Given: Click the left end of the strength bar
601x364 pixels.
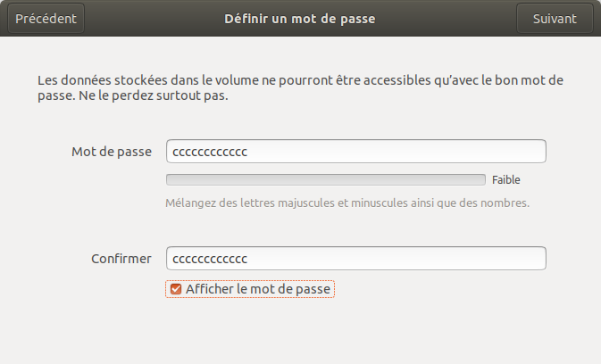Looking at the screenshot, I should [x=171, y=179].
